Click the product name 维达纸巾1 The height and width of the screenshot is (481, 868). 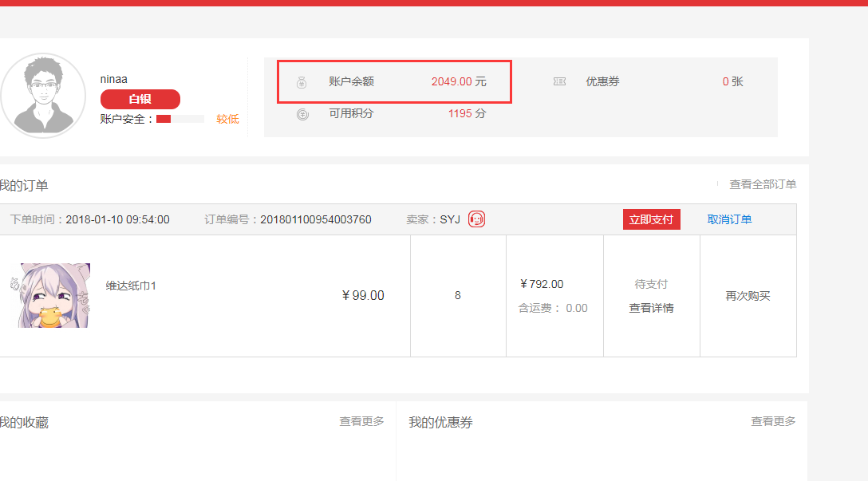(x=131, y=286)
